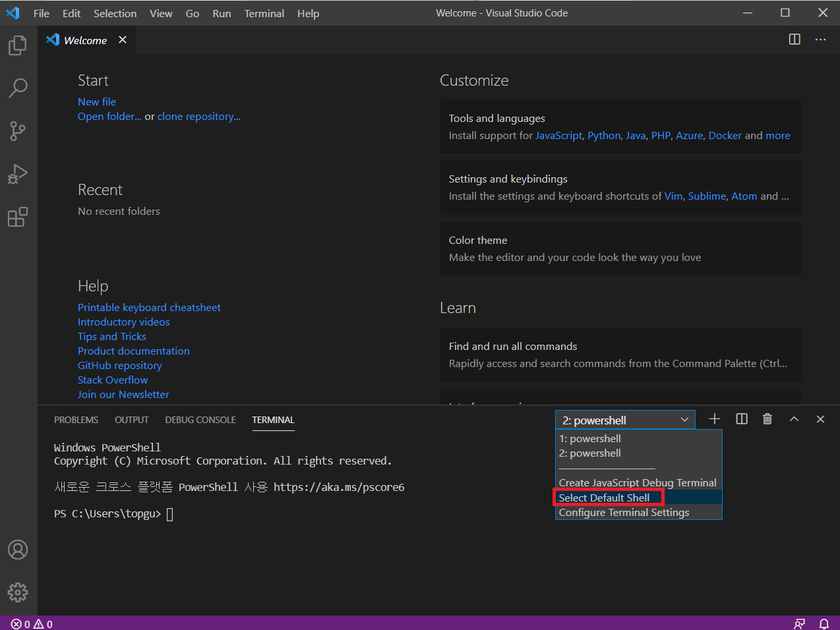Choose Configure Terminal Settings option
Image resolution: width=840 pixels, height=630 pixels.
click(639, 513)
